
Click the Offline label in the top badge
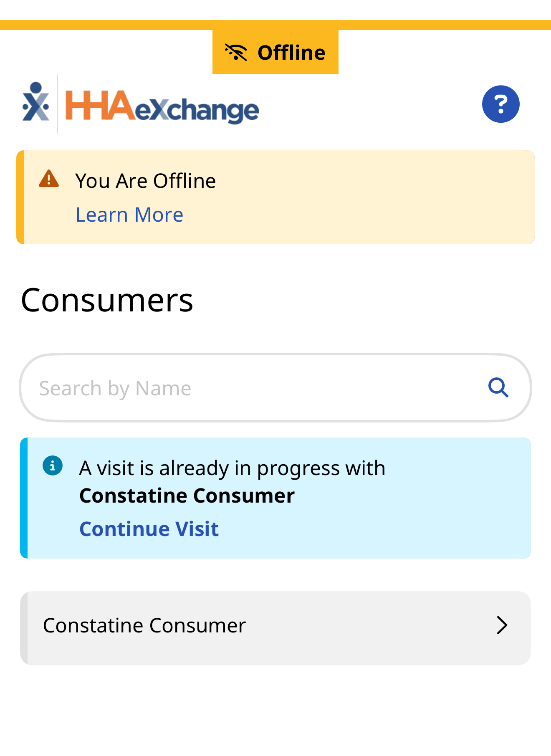(291, 53)
